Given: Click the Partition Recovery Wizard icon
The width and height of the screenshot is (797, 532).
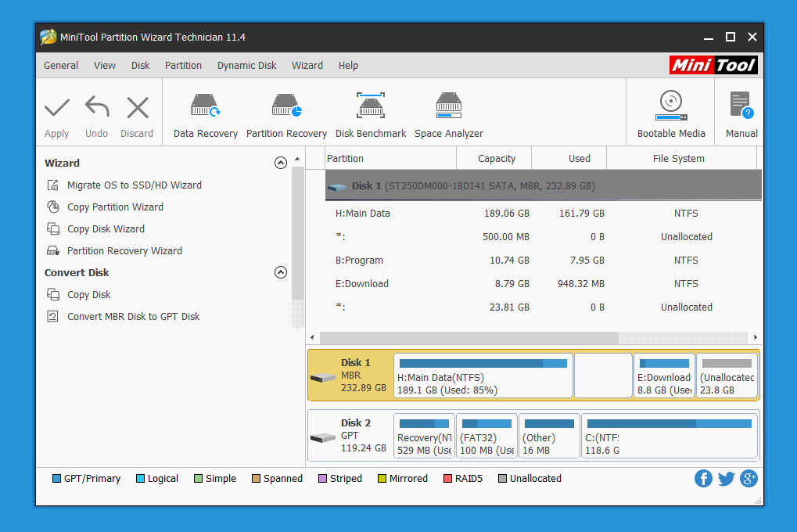Looking at the screenshot, I should tap(53, 250).
